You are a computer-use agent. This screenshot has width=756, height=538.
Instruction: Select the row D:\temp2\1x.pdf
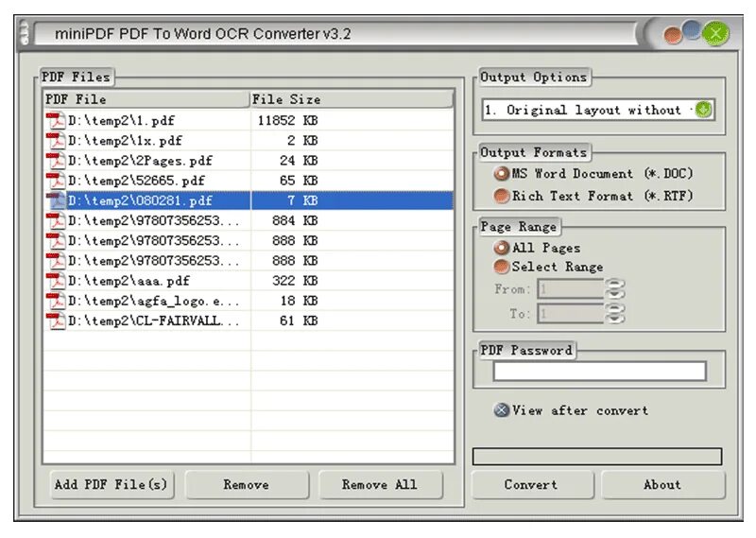point(249,141)
